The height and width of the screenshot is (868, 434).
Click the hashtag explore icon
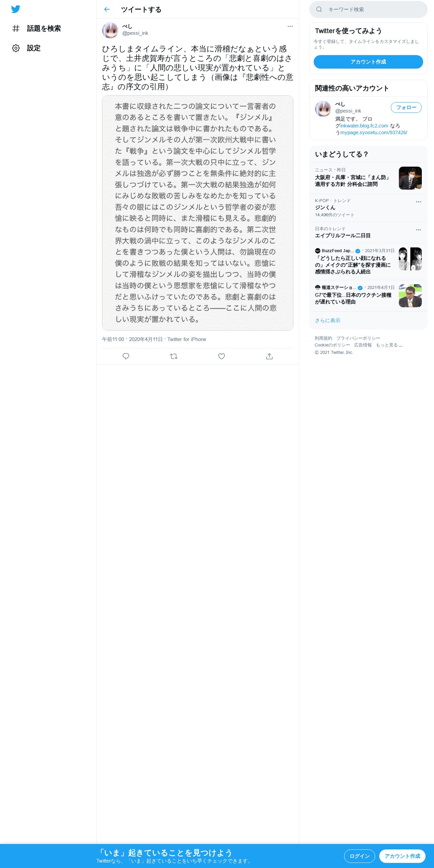[16, 28]
